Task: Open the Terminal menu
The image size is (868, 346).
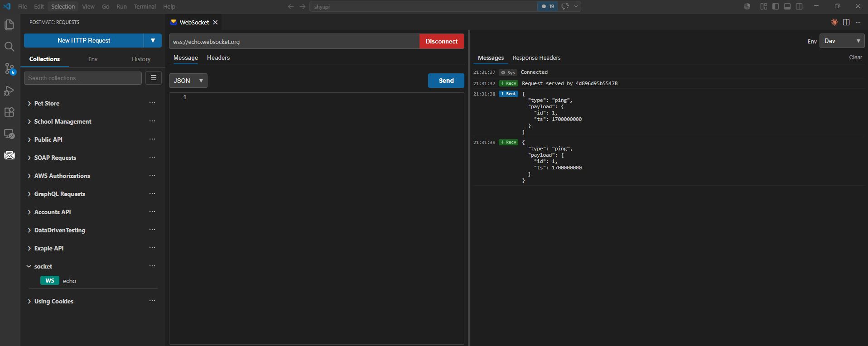Action: (145, 6)
